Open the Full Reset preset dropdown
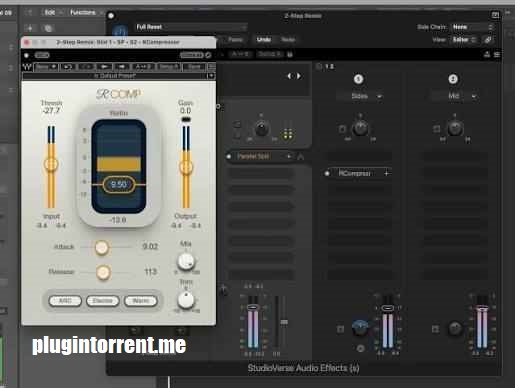Viewport: 515px width, 388px height. [x=191, y=27]
